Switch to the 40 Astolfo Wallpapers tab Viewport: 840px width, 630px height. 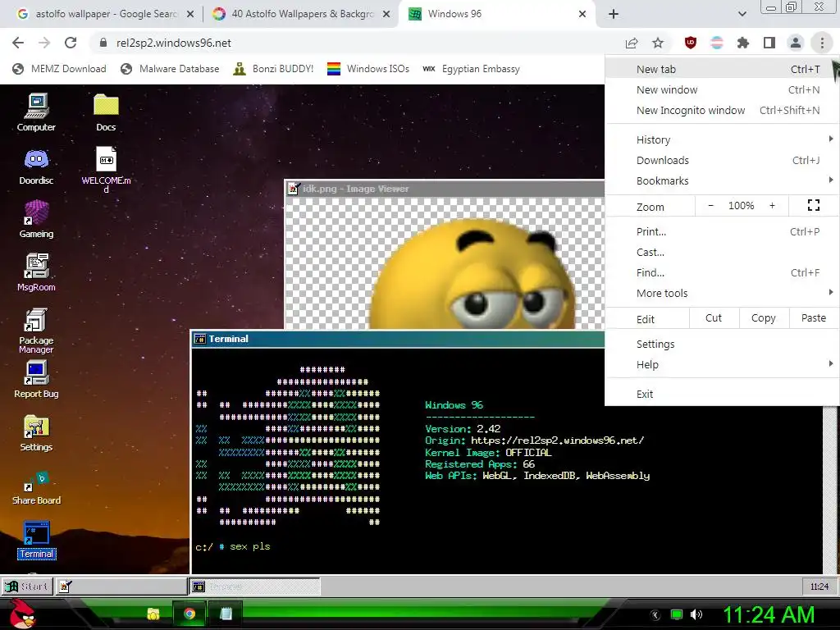pos(300,15)
